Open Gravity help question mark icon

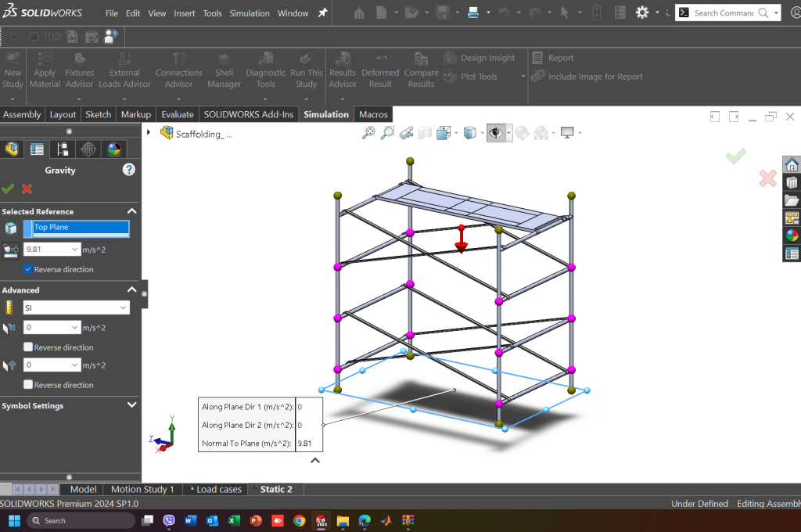[129, 170]
